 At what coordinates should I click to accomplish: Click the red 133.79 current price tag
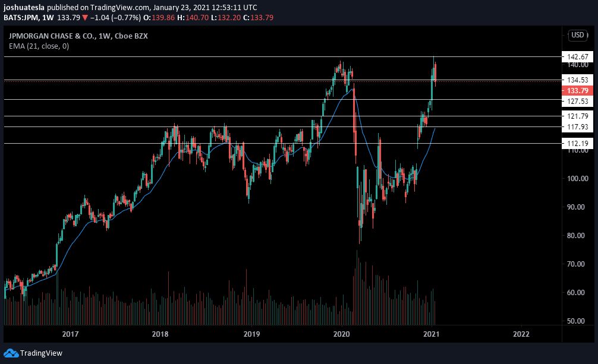pos(577,91)
